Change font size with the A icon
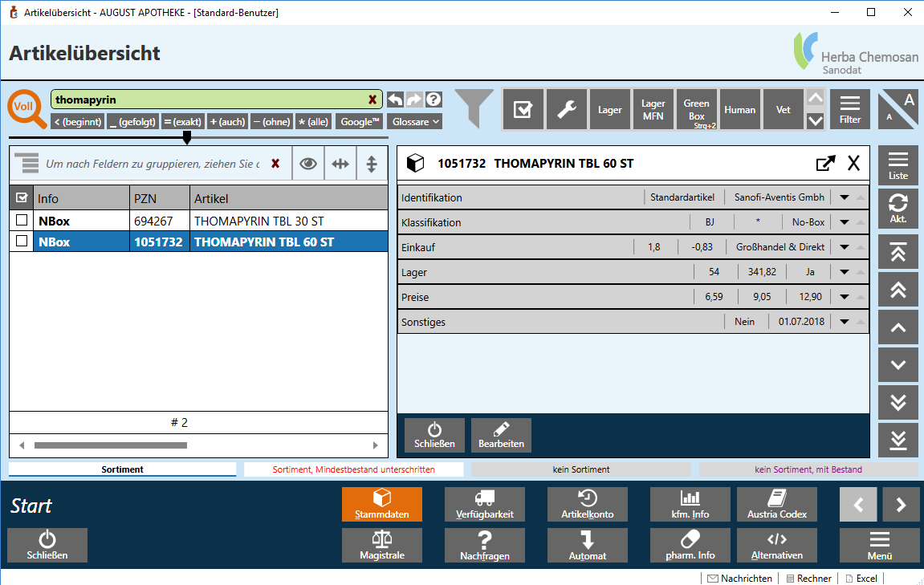 tap(898, 110)
